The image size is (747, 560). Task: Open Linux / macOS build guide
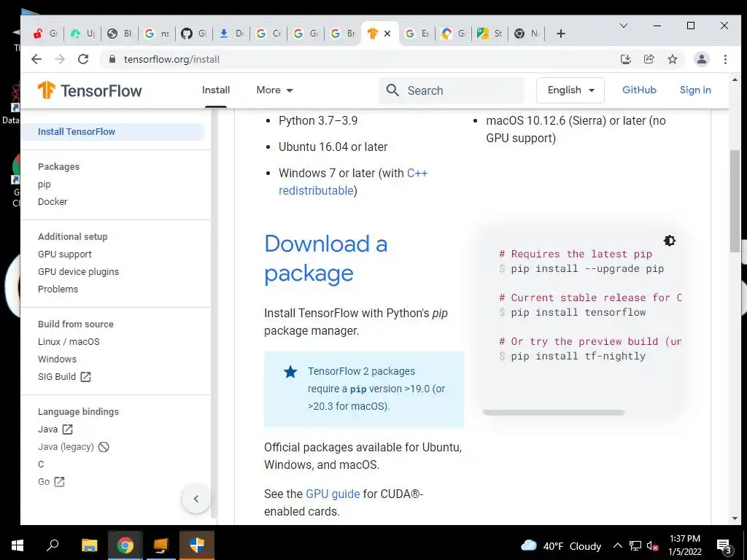(69, 342)
